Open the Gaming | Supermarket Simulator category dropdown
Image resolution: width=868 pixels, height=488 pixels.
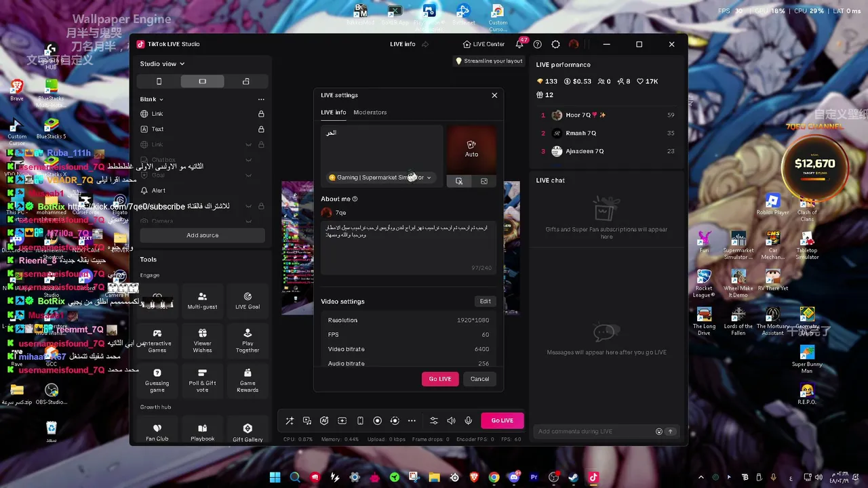coord(380,178)
